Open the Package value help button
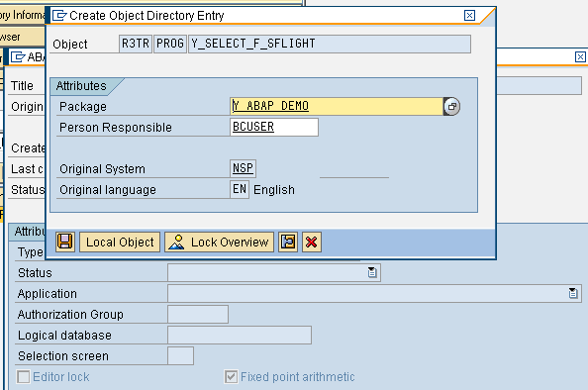 [451, 106]
